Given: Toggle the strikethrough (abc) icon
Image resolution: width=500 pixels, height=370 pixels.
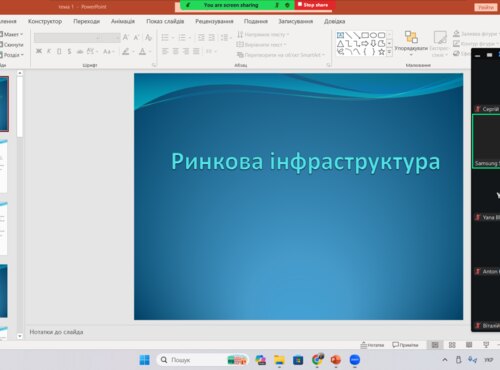Looking at the screenshot, I should coord(80,51).
